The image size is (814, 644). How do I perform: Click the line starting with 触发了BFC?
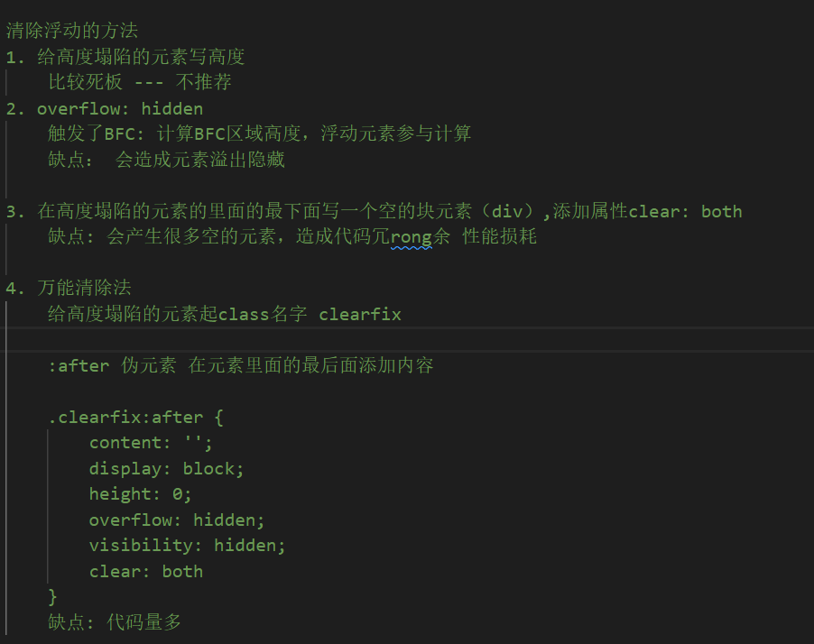tap(260, 133)
